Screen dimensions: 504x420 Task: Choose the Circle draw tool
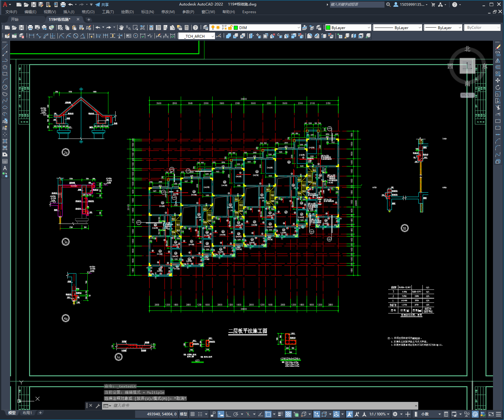[5, 87]
